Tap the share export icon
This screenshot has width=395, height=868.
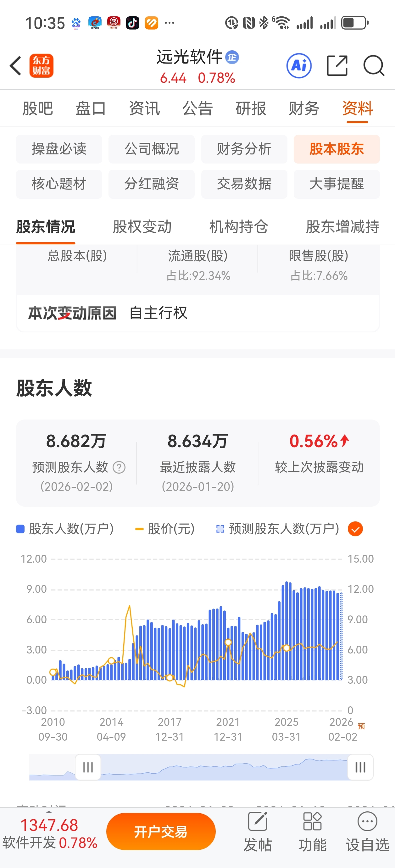pos(337,65)
